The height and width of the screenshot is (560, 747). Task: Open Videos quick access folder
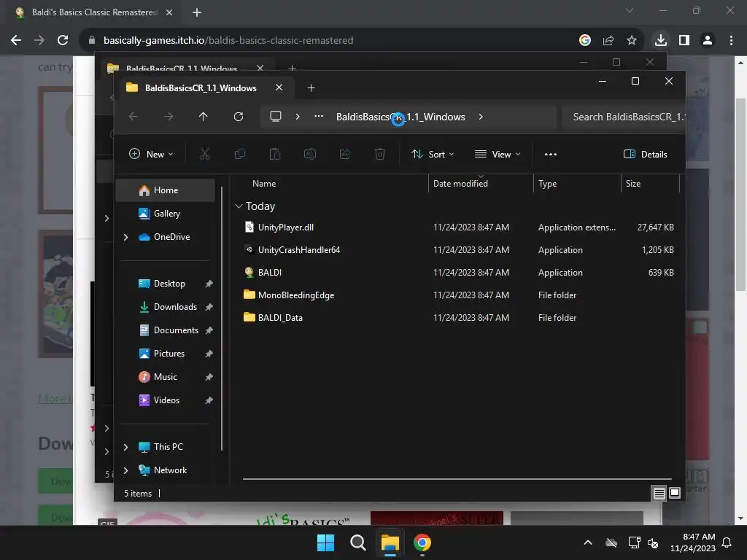pos(166,400)
